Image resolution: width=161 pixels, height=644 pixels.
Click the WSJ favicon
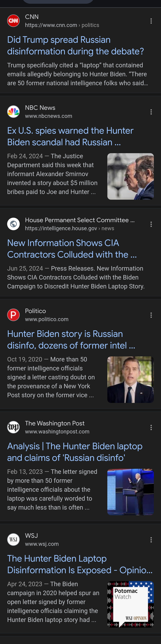point(13,540)
